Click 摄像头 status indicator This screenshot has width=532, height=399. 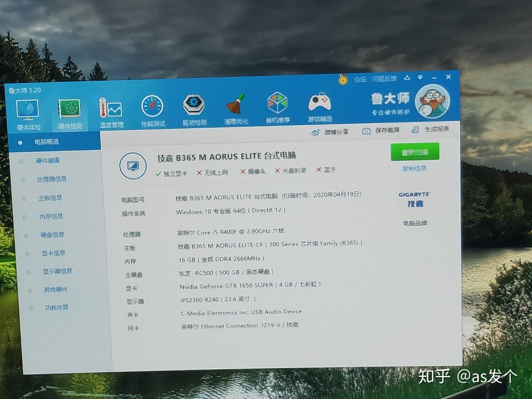253,171
